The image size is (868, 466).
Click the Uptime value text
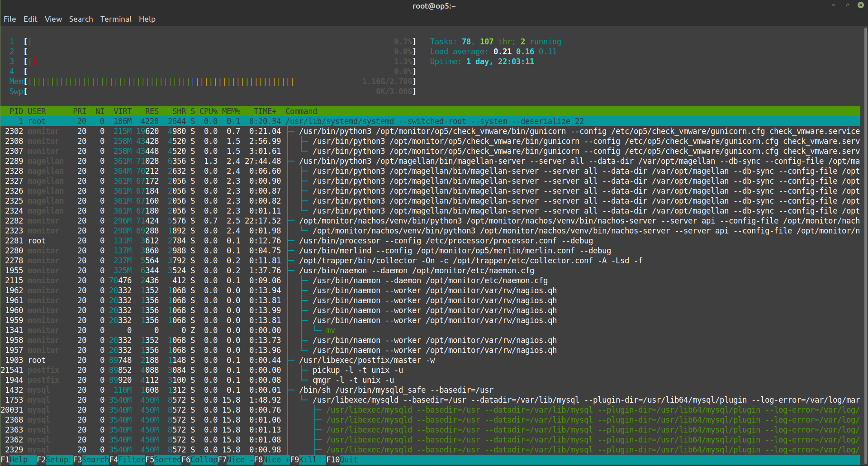(x=500, y=62)
